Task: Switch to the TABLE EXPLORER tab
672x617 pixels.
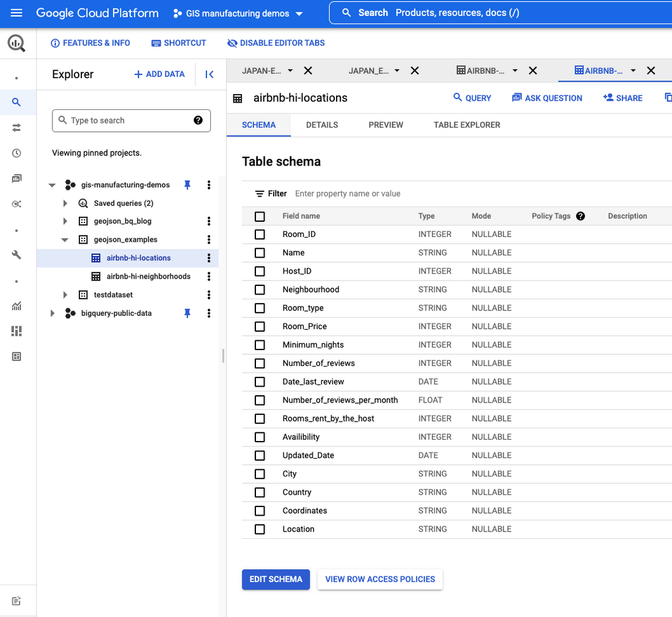Action: [467, 125]
